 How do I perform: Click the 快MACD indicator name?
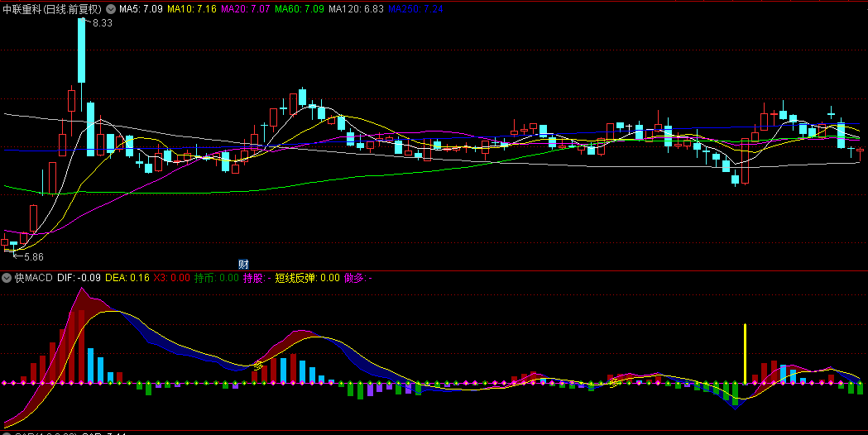[34, 278]
